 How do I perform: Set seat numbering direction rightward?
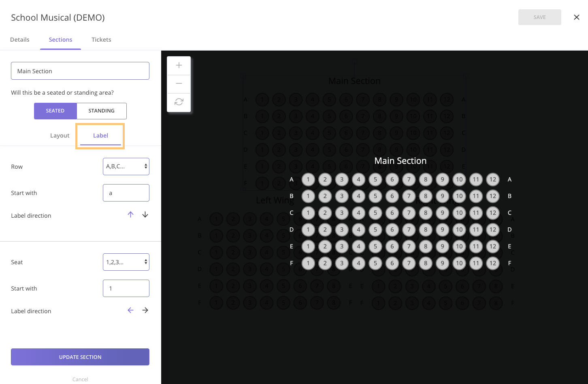point(145,310)
